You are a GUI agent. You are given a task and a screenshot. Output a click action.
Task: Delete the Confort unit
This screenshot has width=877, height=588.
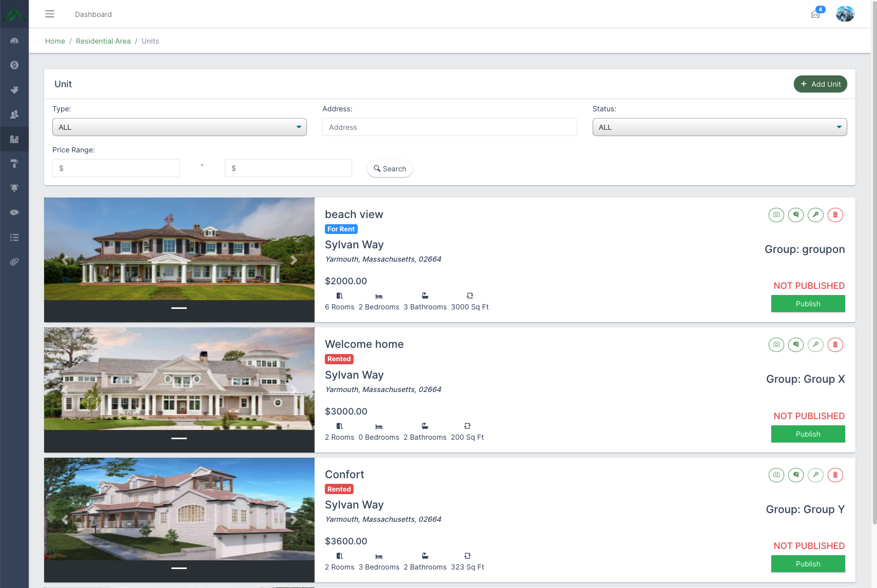(835, 475)
